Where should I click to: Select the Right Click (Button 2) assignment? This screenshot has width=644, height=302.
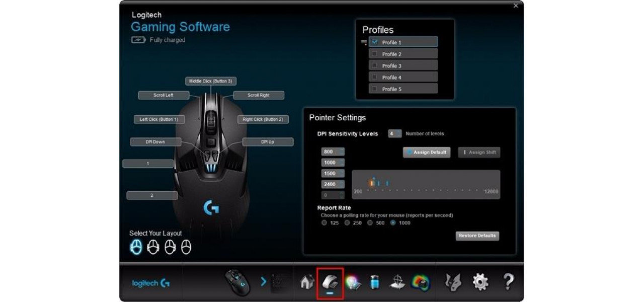(263, 119)
